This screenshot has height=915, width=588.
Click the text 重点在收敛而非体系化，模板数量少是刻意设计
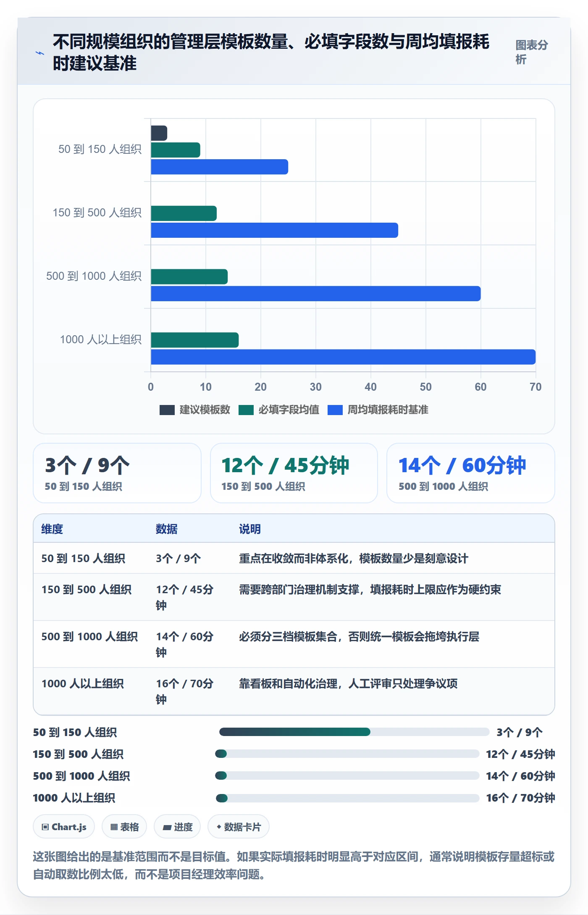tap(354, 558)
